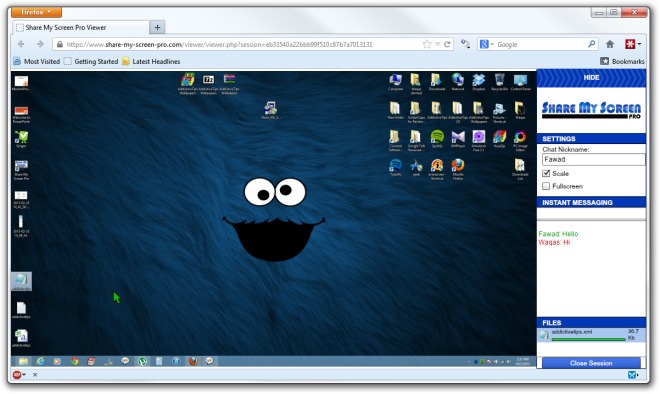Click the Firefox icon in the remote taskbar
The height and width of the screenshot is (394, 660).
193,361
